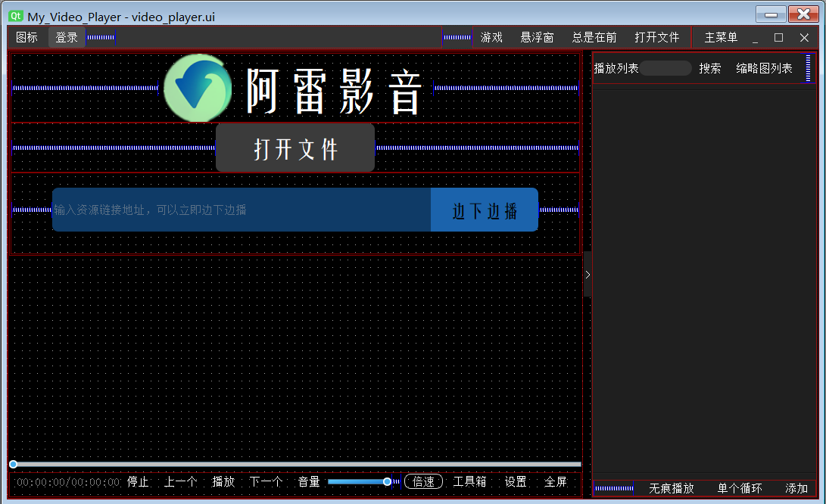Viewport: 826px width, 504px height.
Task: Skip to next video with 下一个
Action: pos(266,482)
